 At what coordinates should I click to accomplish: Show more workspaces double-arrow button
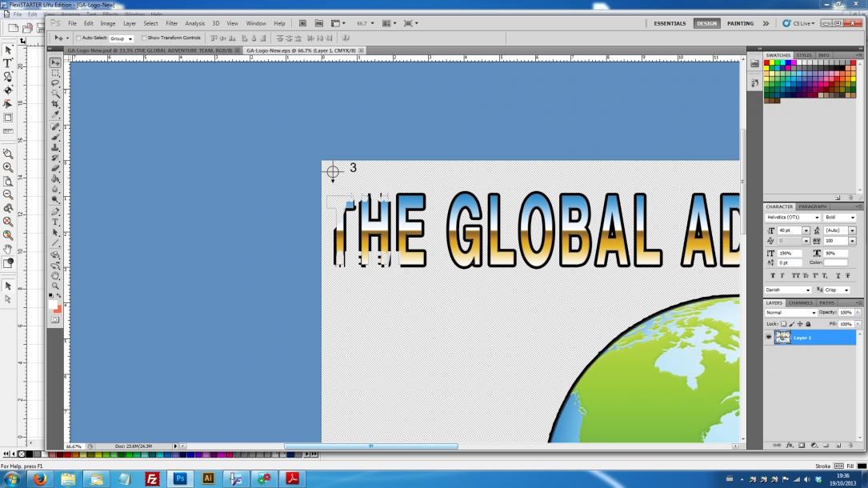tap(766, 23)
